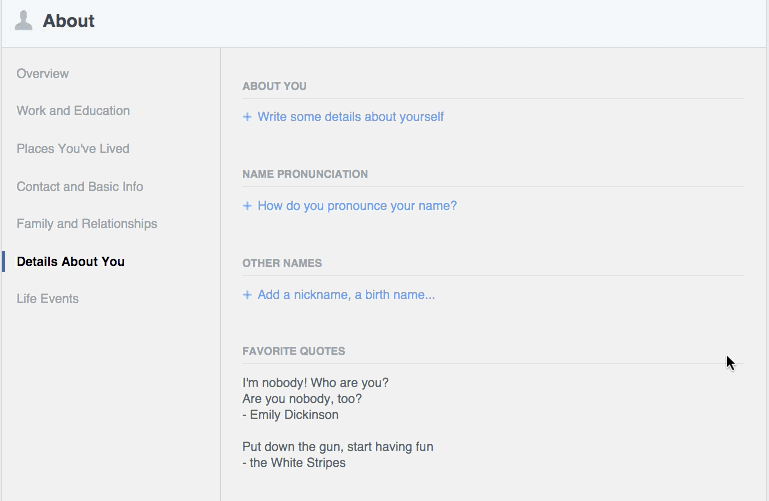The width and height of the screenshot is (769, 501).
Task: Click How do you pronounce your name?
Action: coord(357,206)
